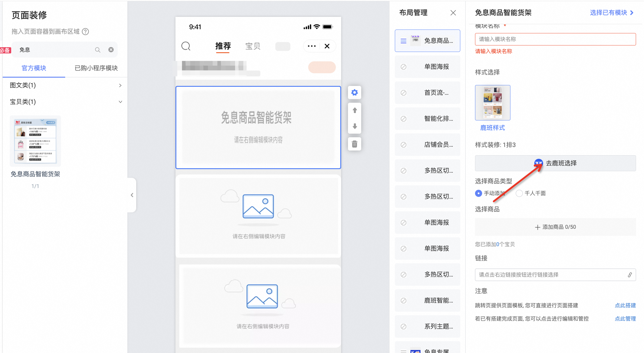Click disabled icon beside 首页流 layout item
The image size is (644, 353).
(403, 93)
